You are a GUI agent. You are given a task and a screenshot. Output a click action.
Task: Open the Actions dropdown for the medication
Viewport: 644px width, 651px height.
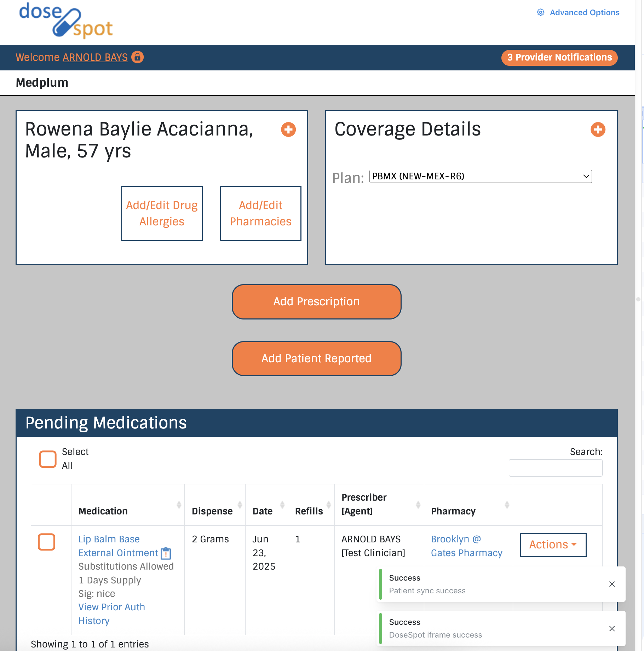click(553, 545)
